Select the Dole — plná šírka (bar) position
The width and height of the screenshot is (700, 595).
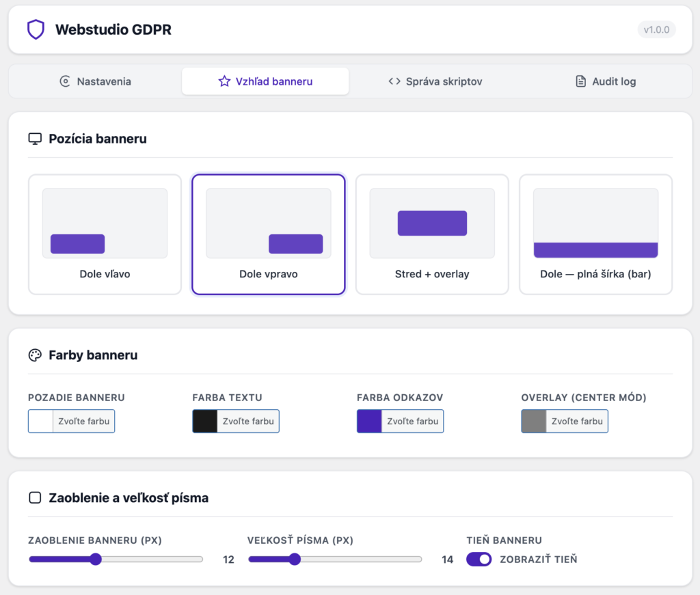click(595, 234)
